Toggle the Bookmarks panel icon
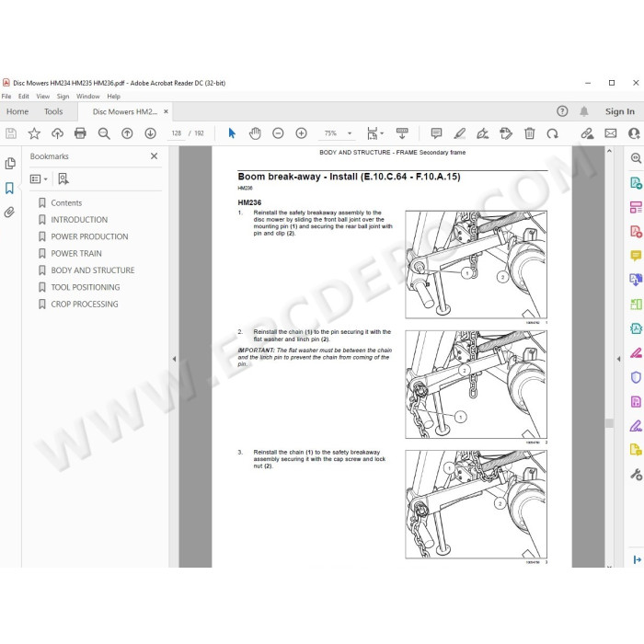 click(9, 188)
